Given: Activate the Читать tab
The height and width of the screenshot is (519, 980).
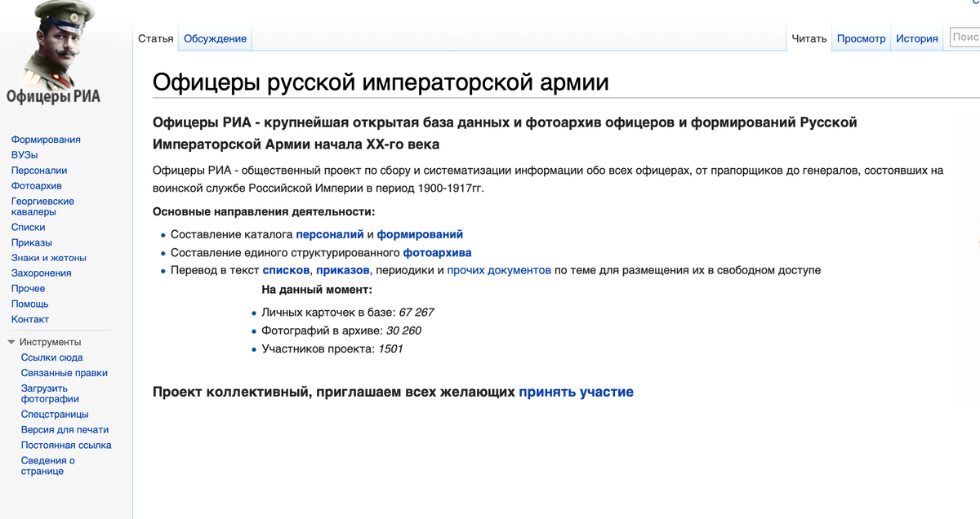Looking at the screenshot, I should click(x=808, y=38).
